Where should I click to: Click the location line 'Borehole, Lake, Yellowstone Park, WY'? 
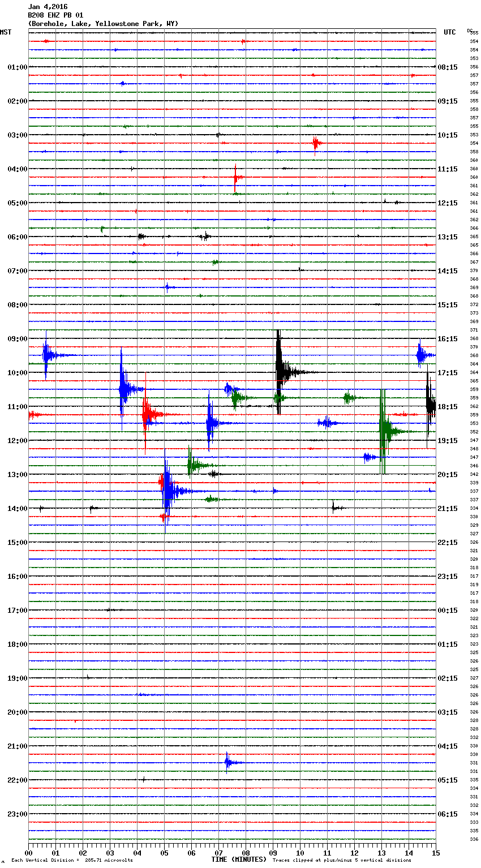(x=103, y=24)
